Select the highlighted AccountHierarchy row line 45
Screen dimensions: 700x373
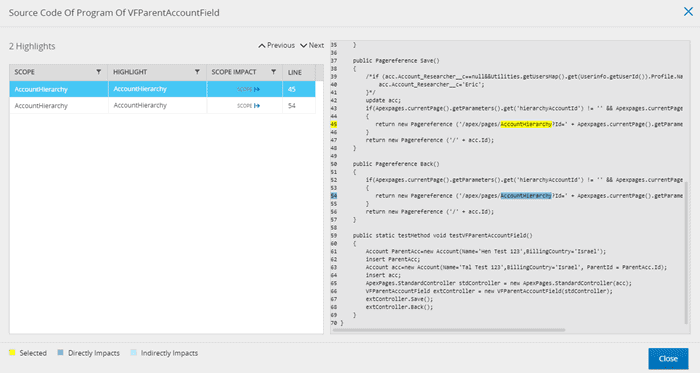(x=162, y=89)
